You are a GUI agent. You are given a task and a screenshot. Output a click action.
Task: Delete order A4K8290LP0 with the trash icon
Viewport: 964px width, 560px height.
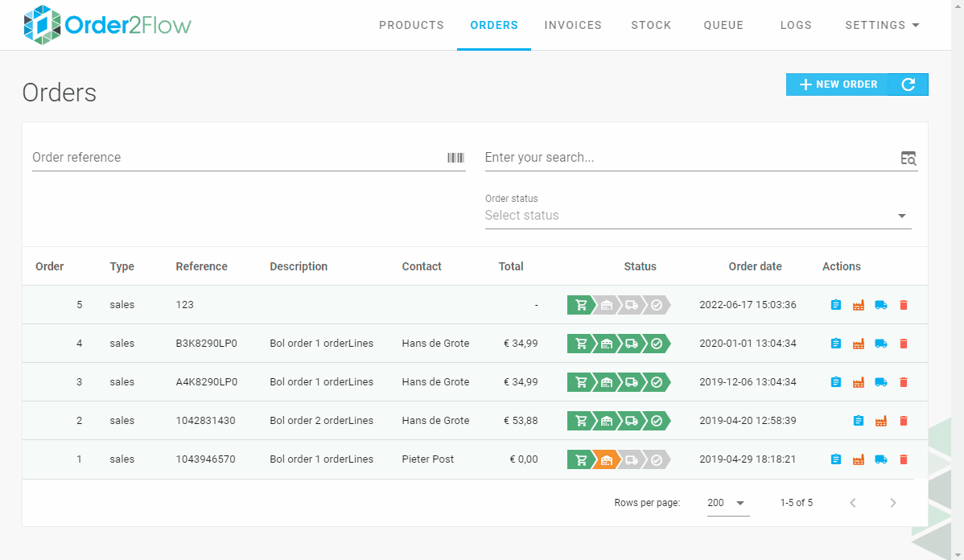click(904, 382)
